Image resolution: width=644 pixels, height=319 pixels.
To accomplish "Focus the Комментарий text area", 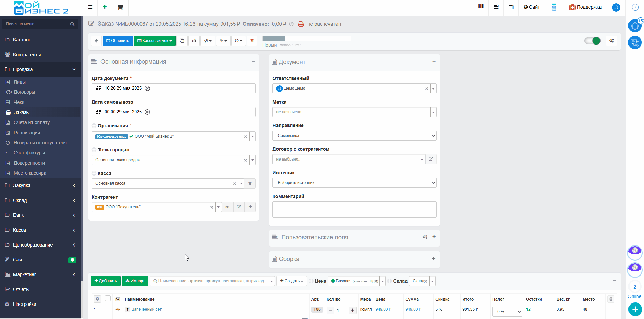I will coord(354,209).
